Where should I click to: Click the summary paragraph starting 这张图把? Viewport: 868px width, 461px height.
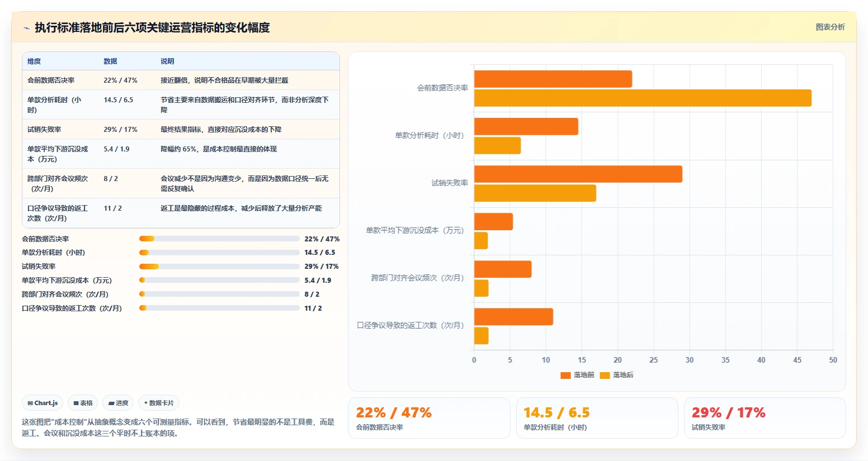tap(178, 427)
